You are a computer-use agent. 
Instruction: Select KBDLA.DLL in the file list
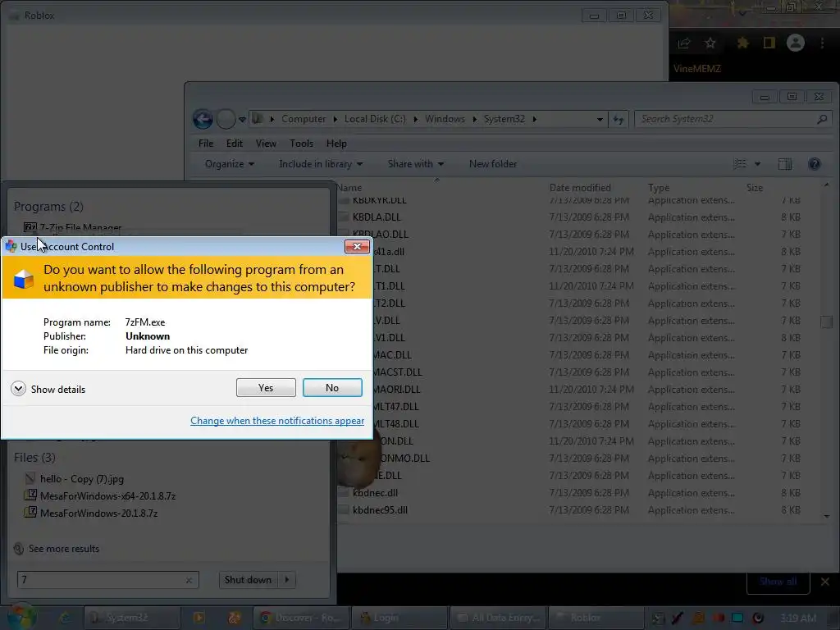pos(377,217)
